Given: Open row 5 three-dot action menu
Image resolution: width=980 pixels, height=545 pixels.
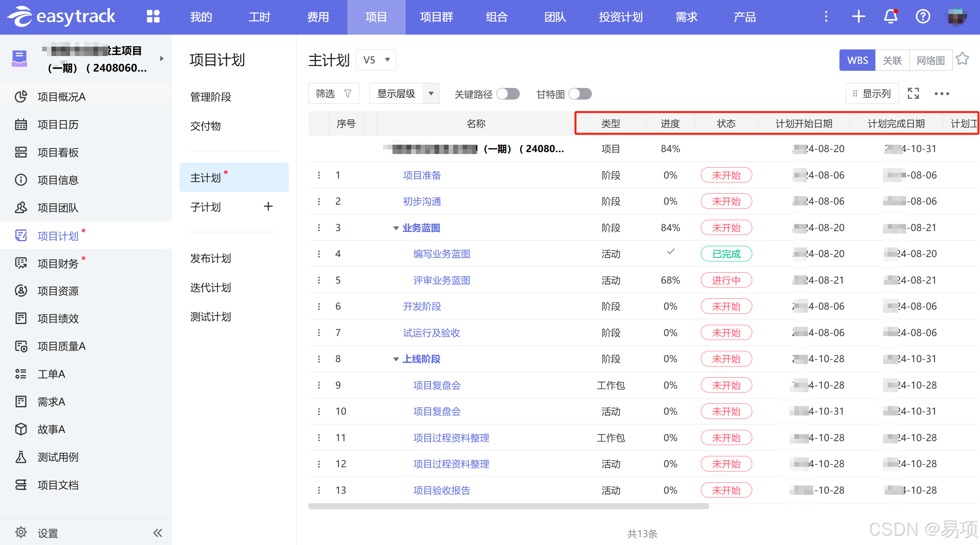Looking at the screenshot, I should [319, 280].
